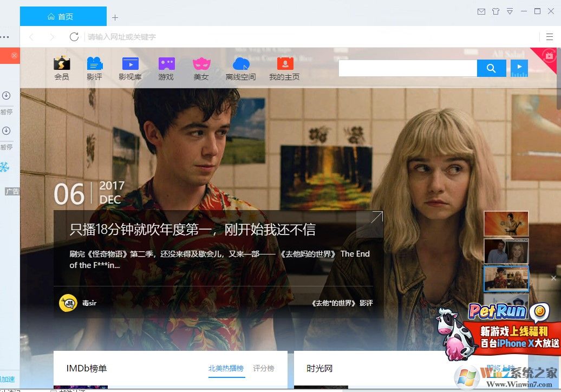Click the blue magnifier search button

coord(491,68)
